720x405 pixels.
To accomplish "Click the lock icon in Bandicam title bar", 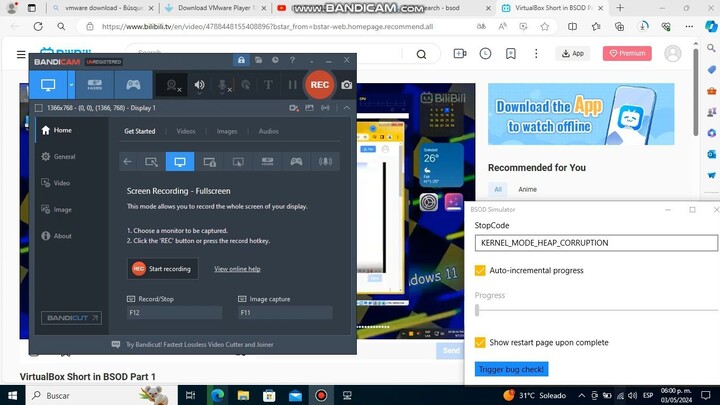I will pos(241,60).
